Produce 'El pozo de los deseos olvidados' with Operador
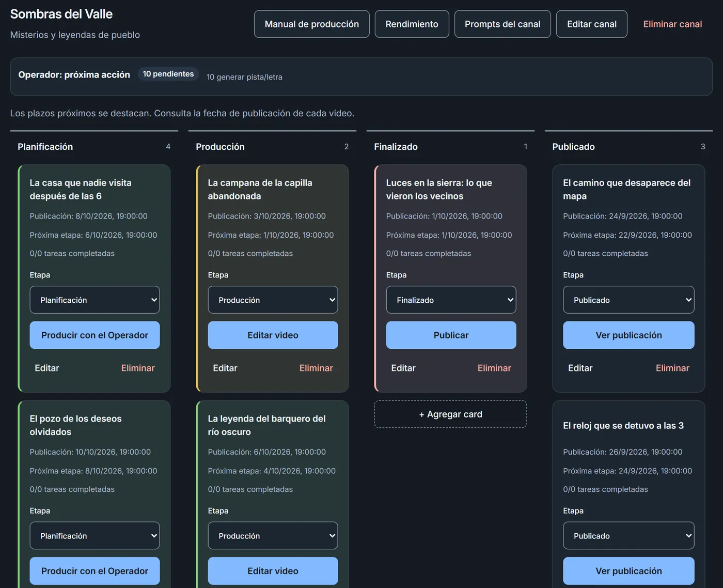This screenshot has height=588, width=723. (95, 571)
